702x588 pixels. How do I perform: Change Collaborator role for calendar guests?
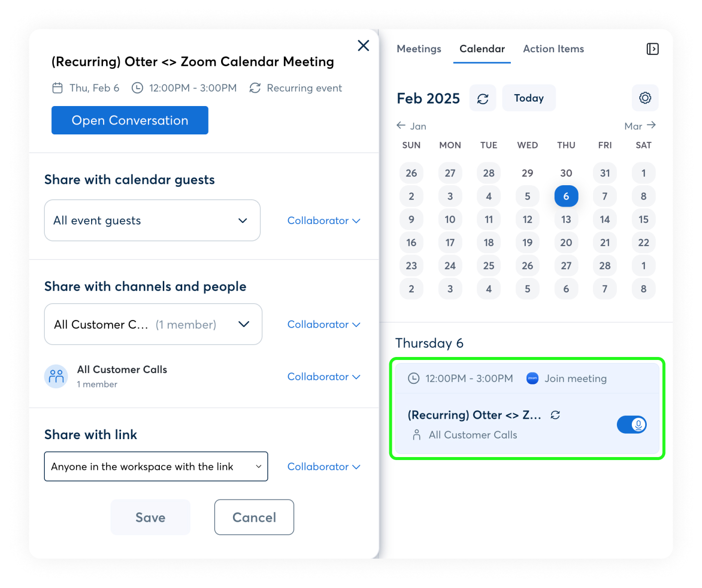click(323, 221)
